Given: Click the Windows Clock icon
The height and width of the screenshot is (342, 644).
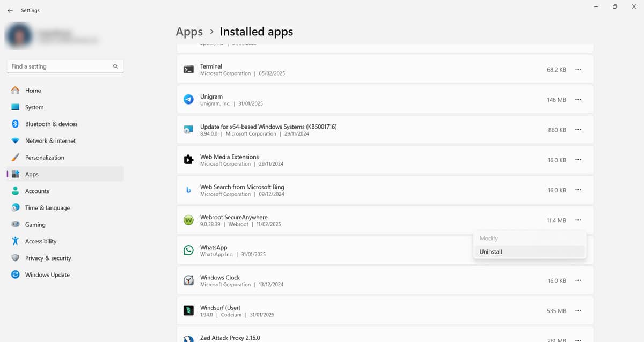Looking at the screenshot, I should click(x=188, y=280).
